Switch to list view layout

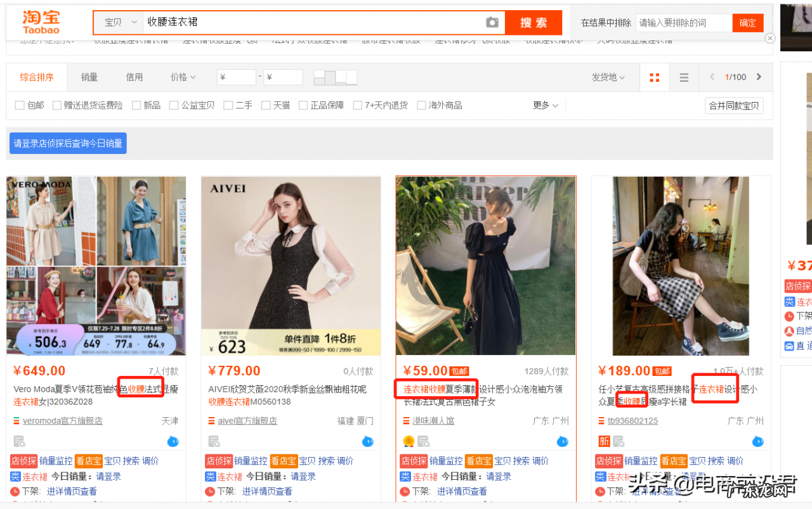tap(683, 77)
